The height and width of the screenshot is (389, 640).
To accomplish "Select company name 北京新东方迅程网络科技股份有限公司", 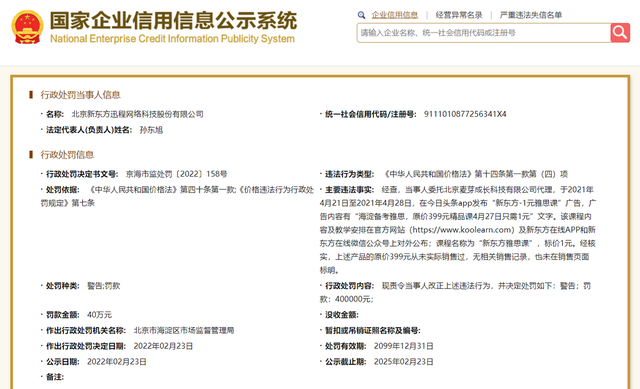I will pos(138,114).
